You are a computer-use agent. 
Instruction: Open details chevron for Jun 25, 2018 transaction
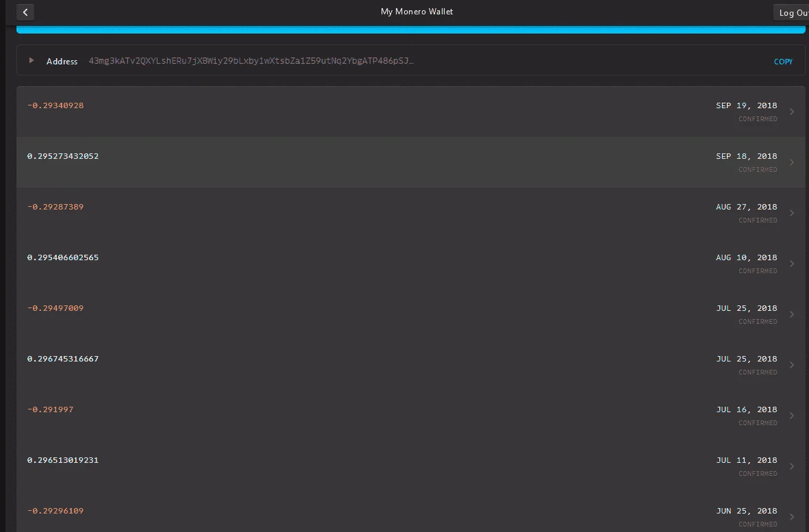click(792, 517)
